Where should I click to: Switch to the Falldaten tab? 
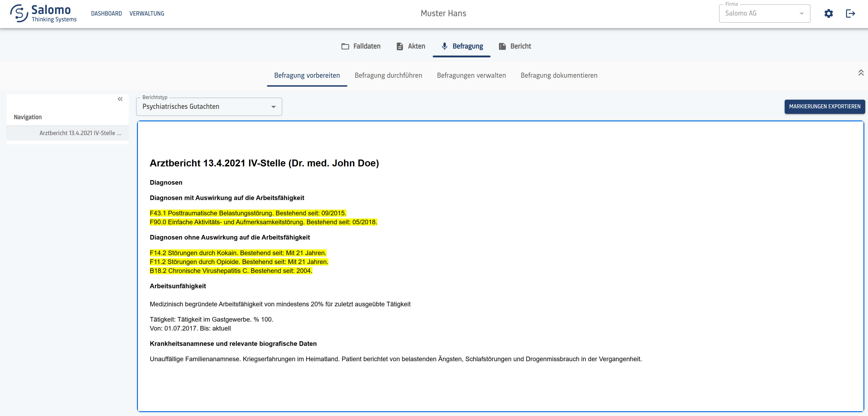pyautogui.click(x=361, y=46)
